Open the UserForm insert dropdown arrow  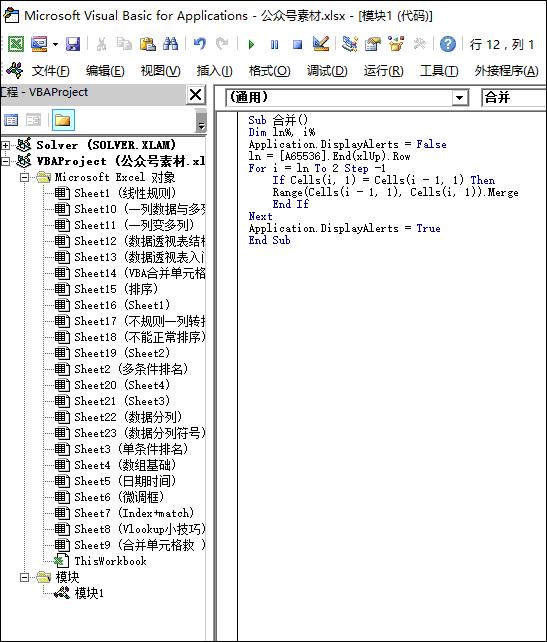click(55, 44)
